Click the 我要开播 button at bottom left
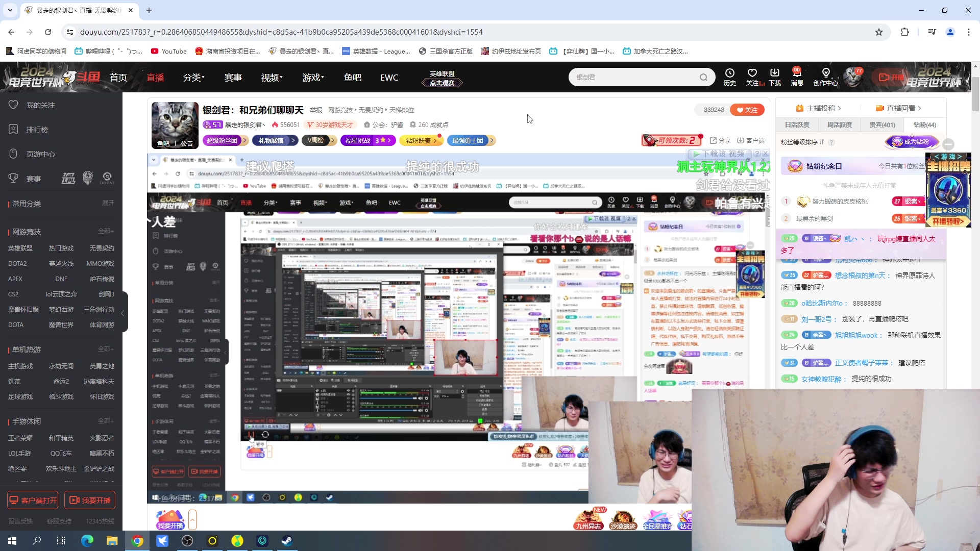This screenshot has width=980, height=551. point(90,500)
